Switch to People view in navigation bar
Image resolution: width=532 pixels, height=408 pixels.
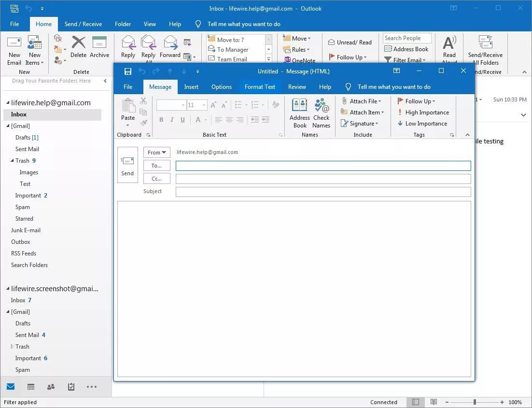[51, 387]
